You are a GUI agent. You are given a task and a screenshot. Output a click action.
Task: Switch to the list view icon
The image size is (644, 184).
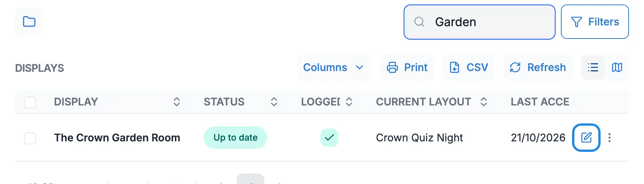coord(593,67)
